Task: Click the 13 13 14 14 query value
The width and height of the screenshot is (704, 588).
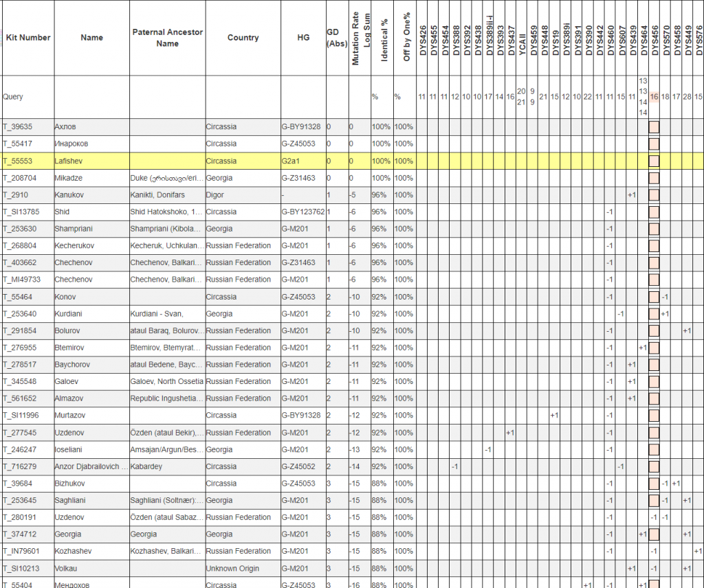Action: tap(643, 97)
